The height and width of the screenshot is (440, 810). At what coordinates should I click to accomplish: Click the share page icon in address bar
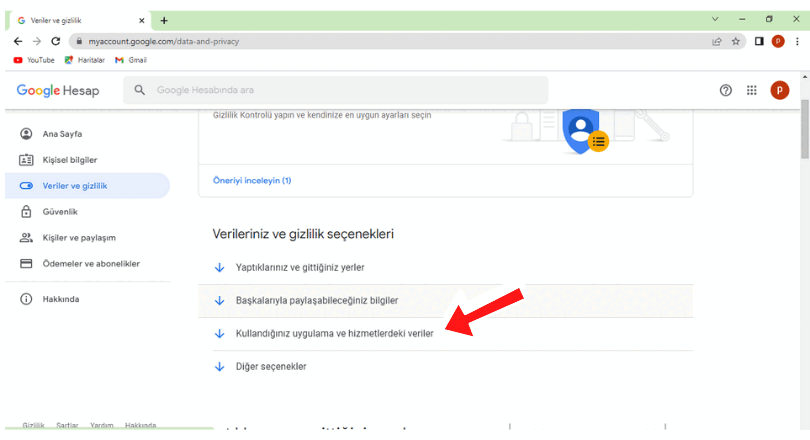coord(716,41)
